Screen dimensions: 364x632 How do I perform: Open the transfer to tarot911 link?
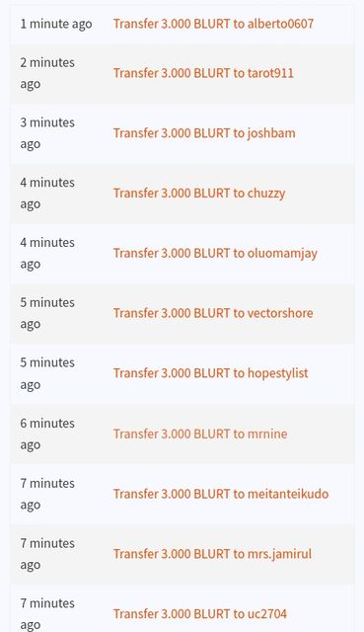203,73
